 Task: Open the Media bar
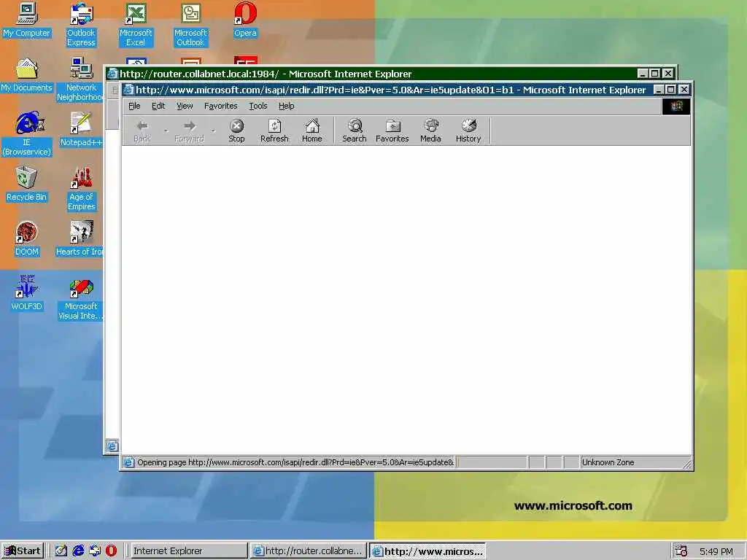[x=430, y=131]
